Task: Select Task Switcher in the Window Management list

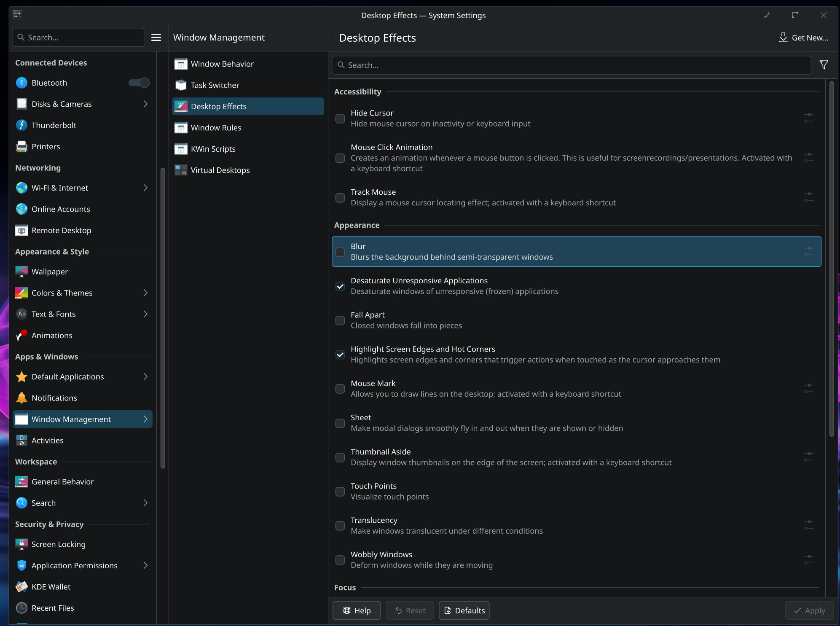Action: [215, 85]
